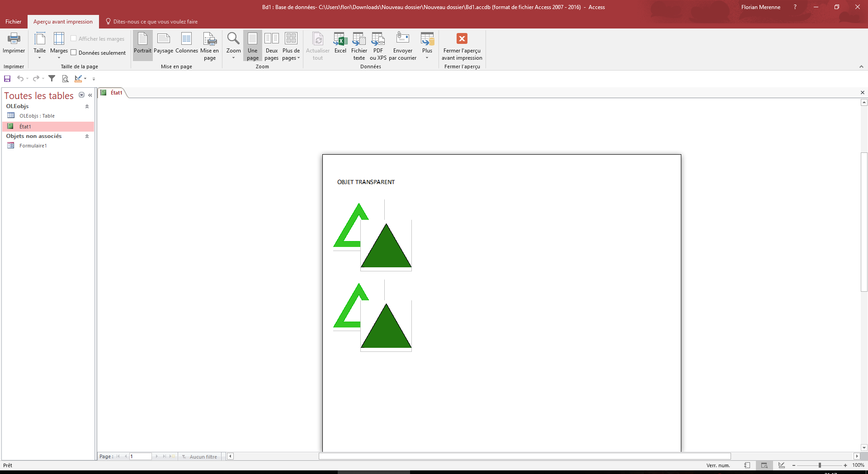Image resolution: width=868 pixels, height=474 pixels.
Task: Open the design view icon's dropdown arrow
Action: (85, 79)
